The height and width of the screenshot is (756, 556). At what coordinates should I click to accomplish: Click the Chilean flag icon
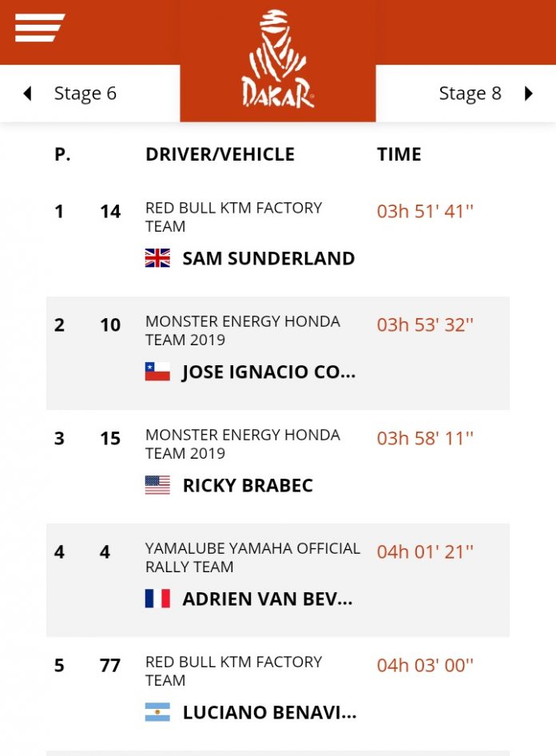pos(157,372)
